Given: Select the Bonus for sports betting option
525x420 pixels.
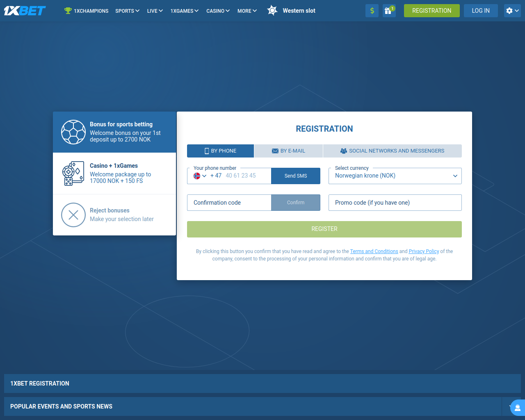Looking at the screenshot, I should [114, 132].
